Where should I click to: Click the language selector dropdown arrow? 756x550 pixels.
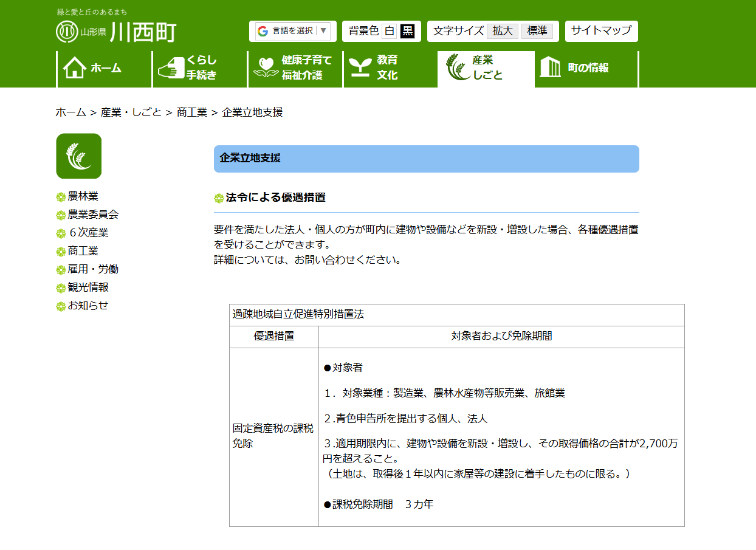pos(323,31)
